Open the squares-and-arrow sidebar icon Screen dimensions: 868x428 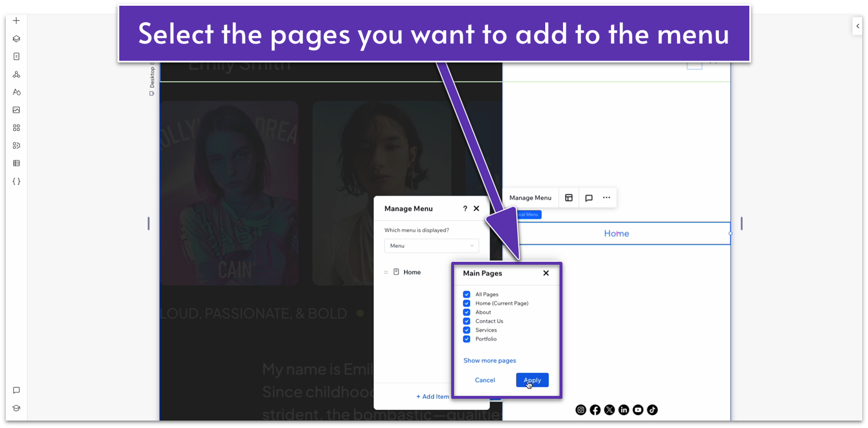[x=16, y=145]
